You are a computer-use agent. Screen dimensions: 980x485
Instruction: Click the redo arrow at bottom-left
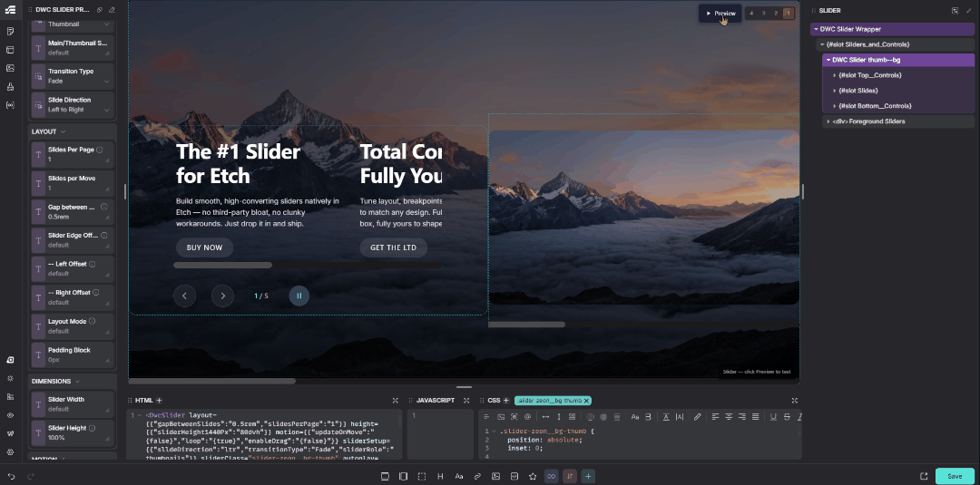click(30, 476)
